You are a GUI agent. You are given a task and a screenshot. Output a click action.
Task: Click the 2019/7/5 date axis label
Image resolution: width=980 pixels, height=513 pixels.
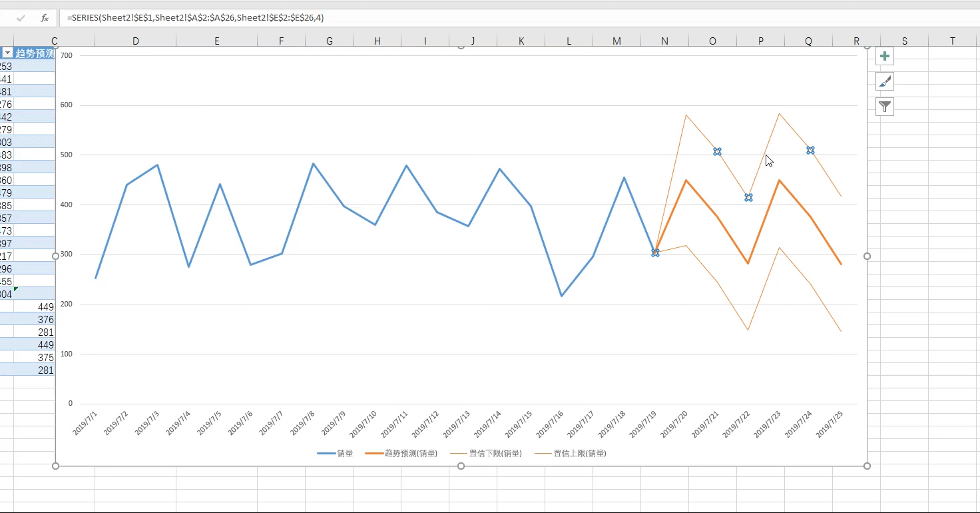210,423
